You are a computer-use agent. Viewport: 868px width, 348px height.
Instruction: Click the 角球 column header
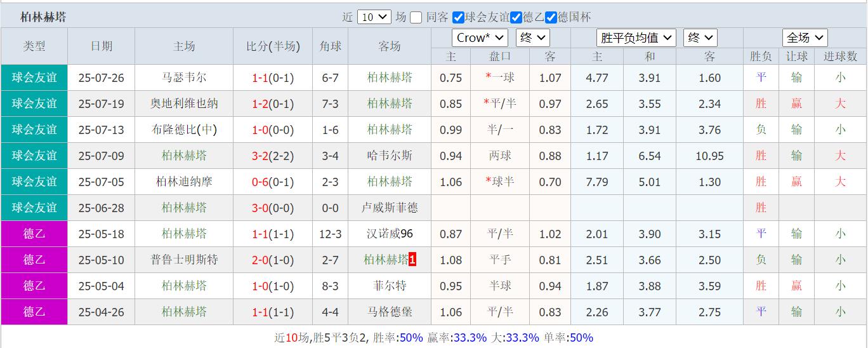pyautogui.click(x=331, y=46)
